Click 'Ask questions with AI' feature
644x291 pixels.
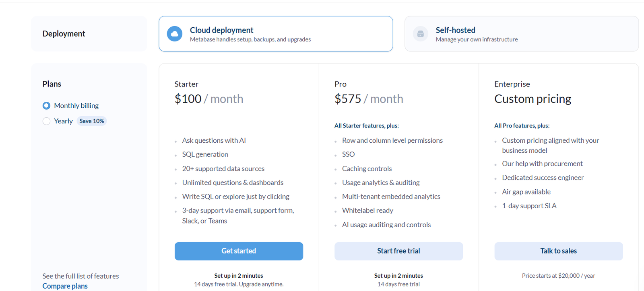pyautogui.click(x=214, y=141)
